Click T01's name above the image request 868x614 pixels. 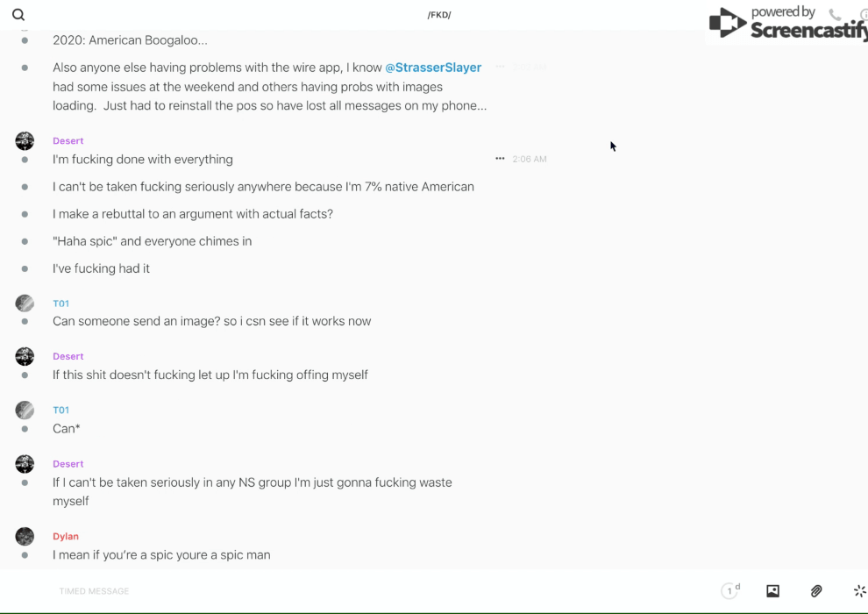(60, 303)
